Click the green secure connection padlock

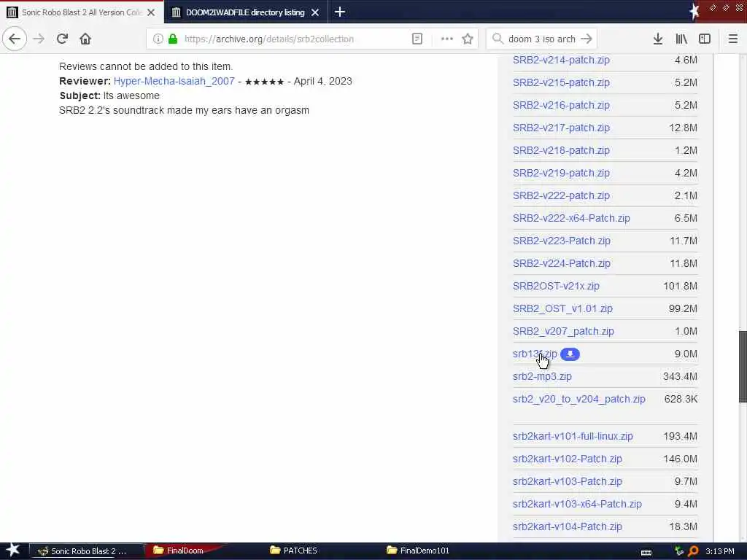click(173, 39)
